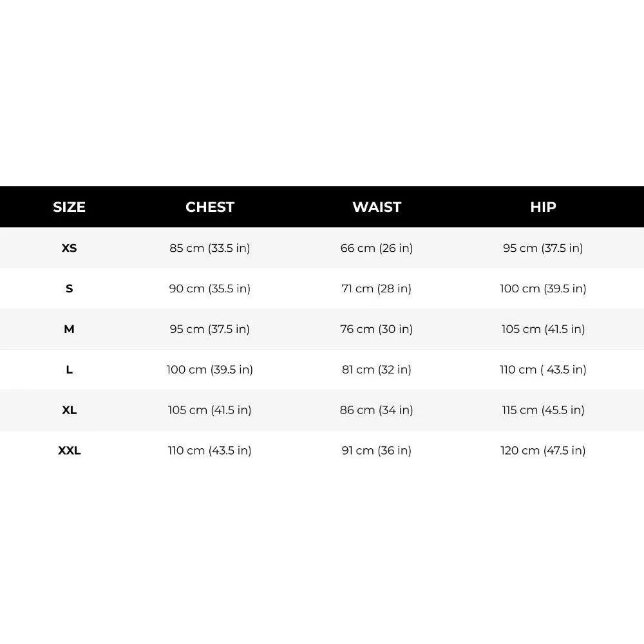The width and height of the screenshot is (644, 644).
Task: Click the 100 cm (39.5 in) hip value
Action: [543, 289]
